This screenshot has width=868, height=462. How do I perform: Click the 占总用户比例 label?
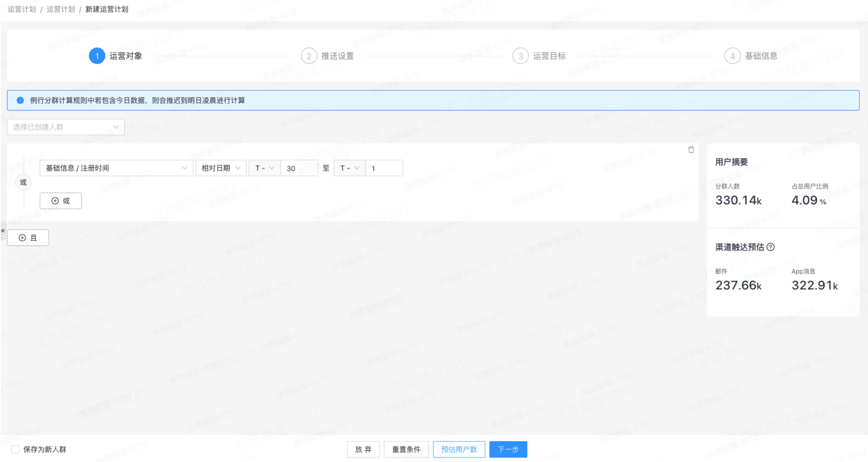810,186
